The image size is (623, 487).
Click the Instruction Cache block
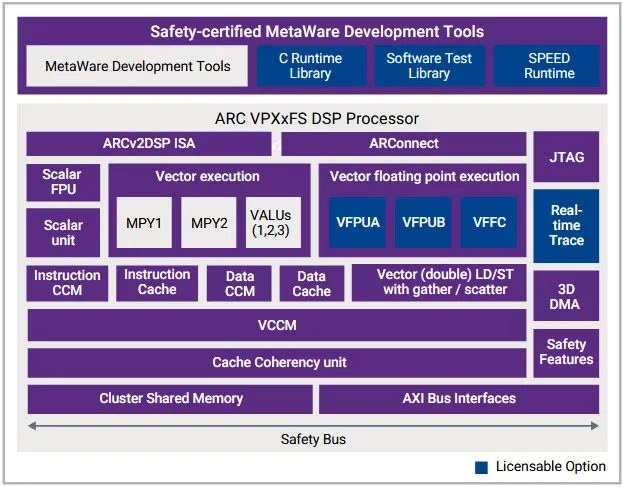coord(157,282)
